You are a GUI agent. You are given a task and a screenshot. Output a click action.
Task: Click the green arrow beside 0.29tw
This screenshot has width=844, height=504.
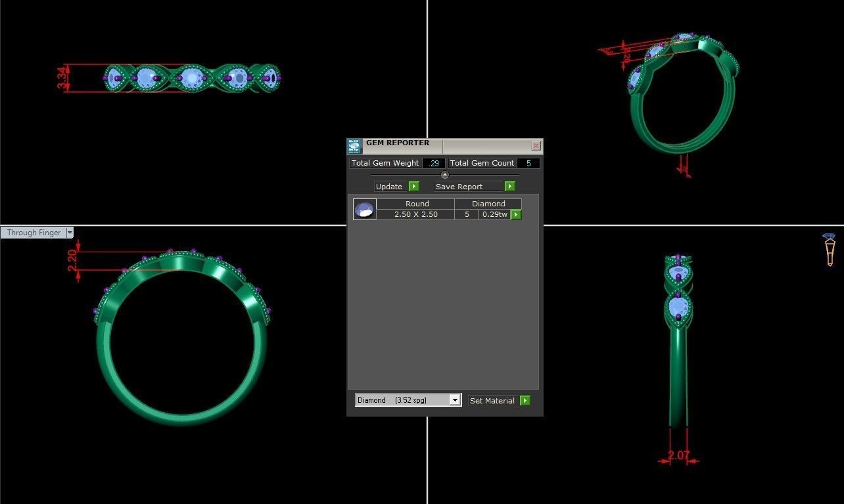pyautogui.click(x=516, y=214)
